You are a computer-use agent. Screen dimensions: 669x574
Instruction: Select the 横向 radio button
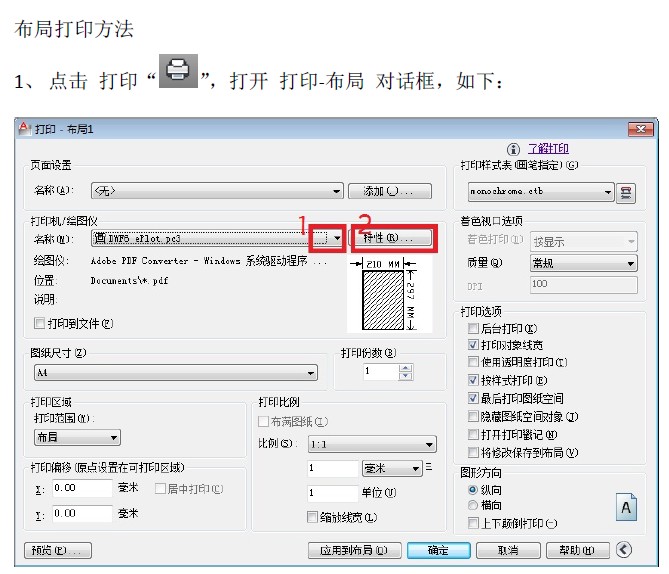tap(473, 505)
